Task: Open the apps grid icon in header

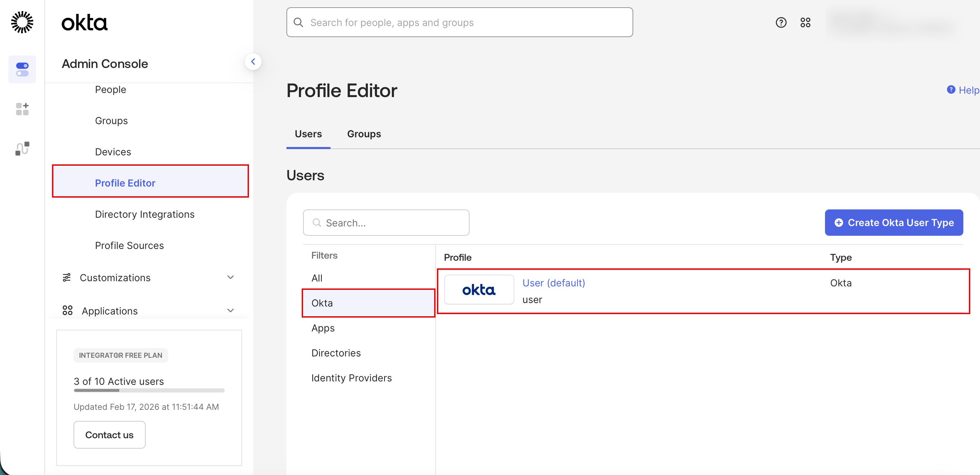Action: [805, 23]
